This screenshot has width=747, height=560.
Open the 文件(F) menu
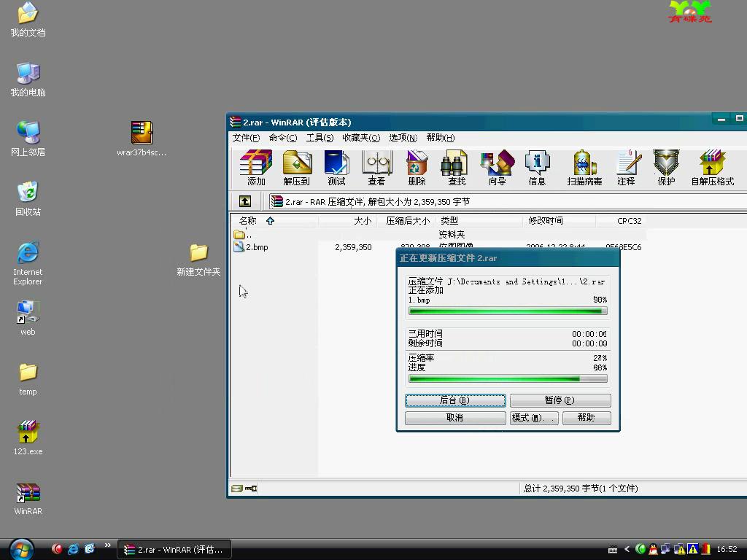click(x=246, y=138)
